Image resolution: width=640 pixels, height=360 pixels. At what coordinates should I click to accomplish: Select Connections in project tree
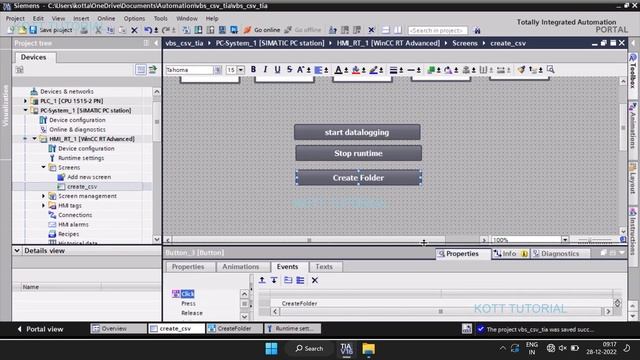[x=75, y=215]
